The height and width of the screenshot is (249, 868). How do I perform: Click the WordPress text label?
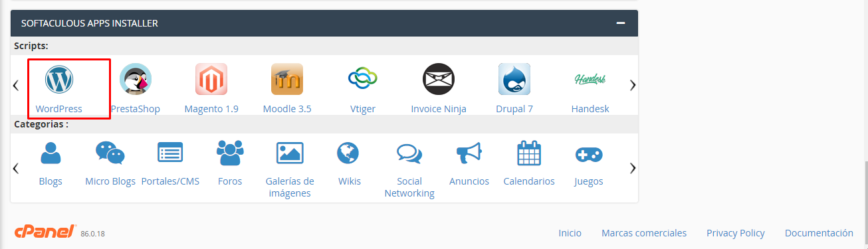point(59,109)
